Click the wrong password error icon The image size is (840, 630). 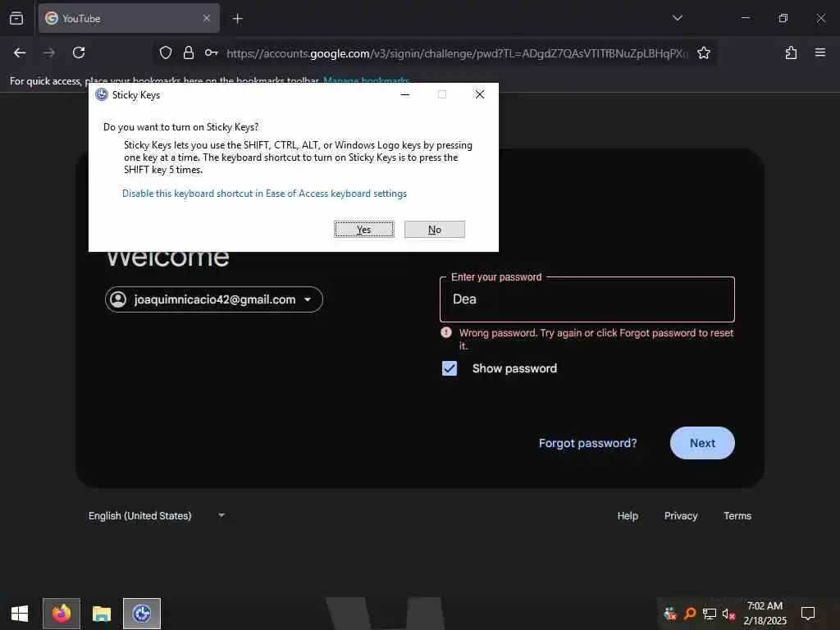[445, 333]
